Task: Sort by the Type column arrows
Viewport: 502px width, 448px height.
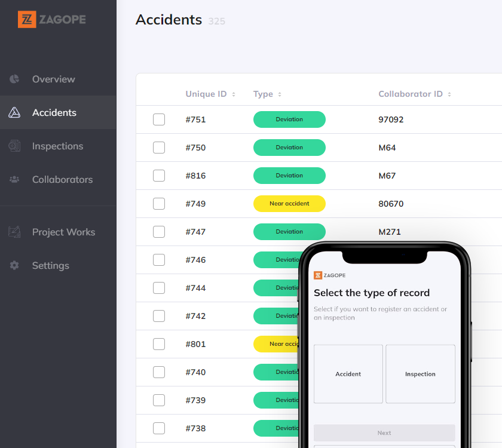Action: [280, 94]
